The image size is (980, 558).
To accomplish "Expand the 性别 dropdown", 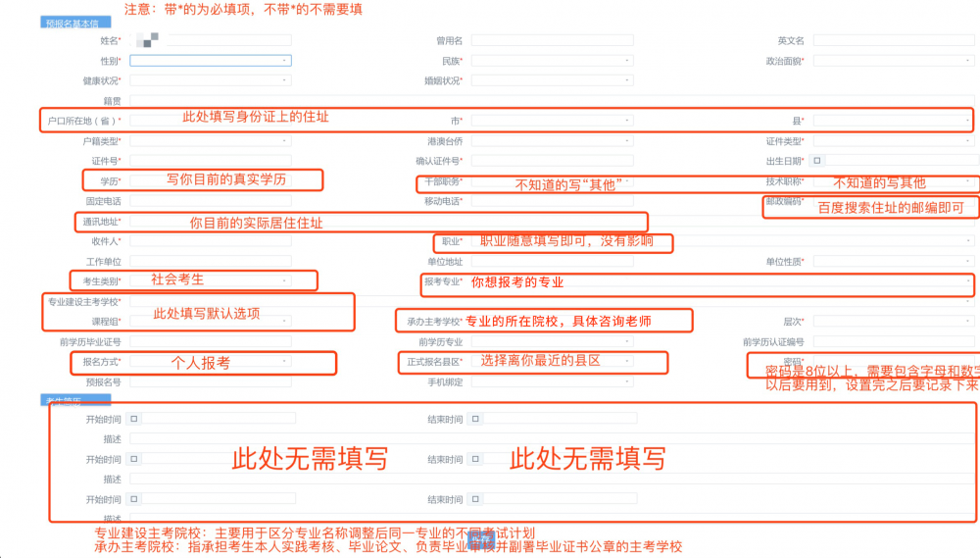I will coord(210,61).
